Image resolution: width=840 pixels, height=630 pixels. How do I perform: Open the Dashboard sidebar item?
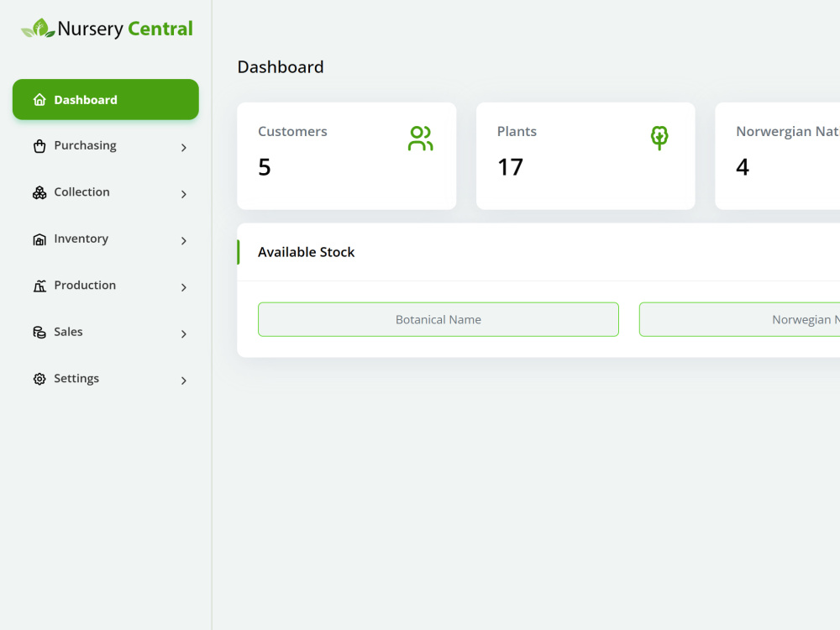coord(106,100)
